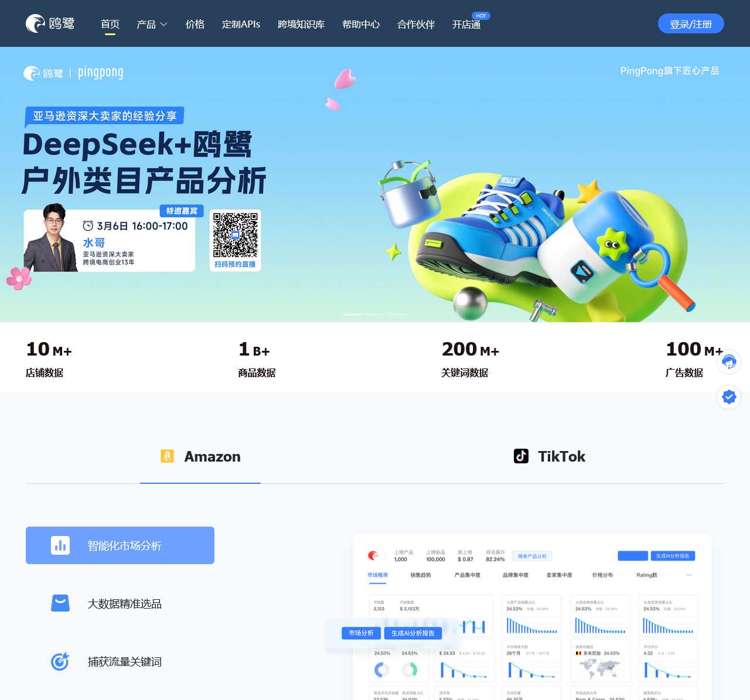Screen dimensions: 750x700
Task: Switch to the TikTok tab
Action: pyautogui.click(x=550, y=456)
